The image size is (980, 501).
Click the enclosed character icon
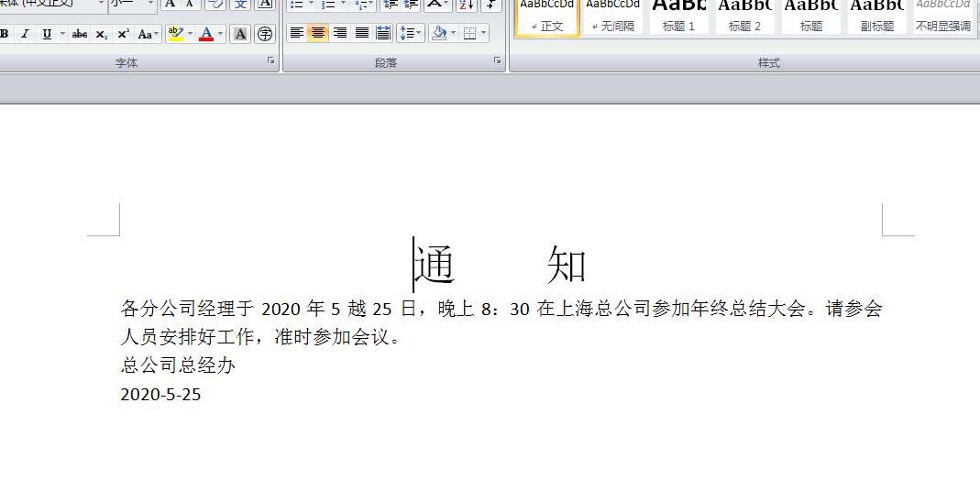(x=265, y=34)
